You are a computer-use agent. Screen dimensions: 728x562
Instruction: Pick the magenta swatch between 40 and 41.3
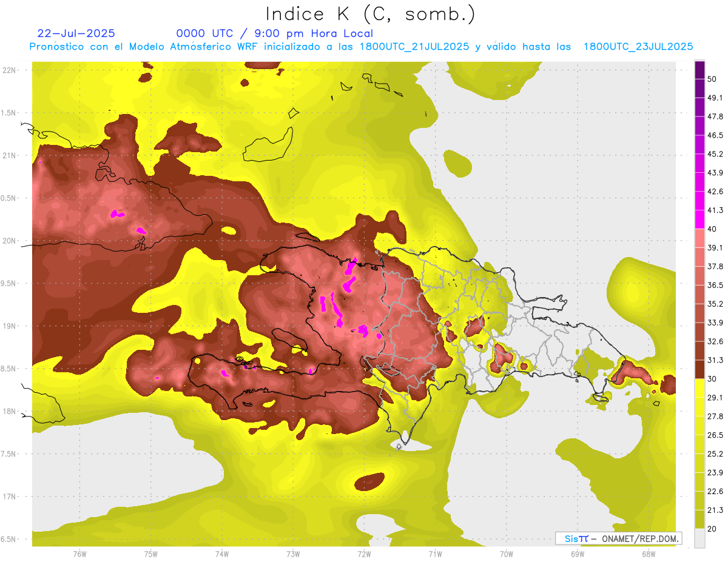(x=699, y=219)
